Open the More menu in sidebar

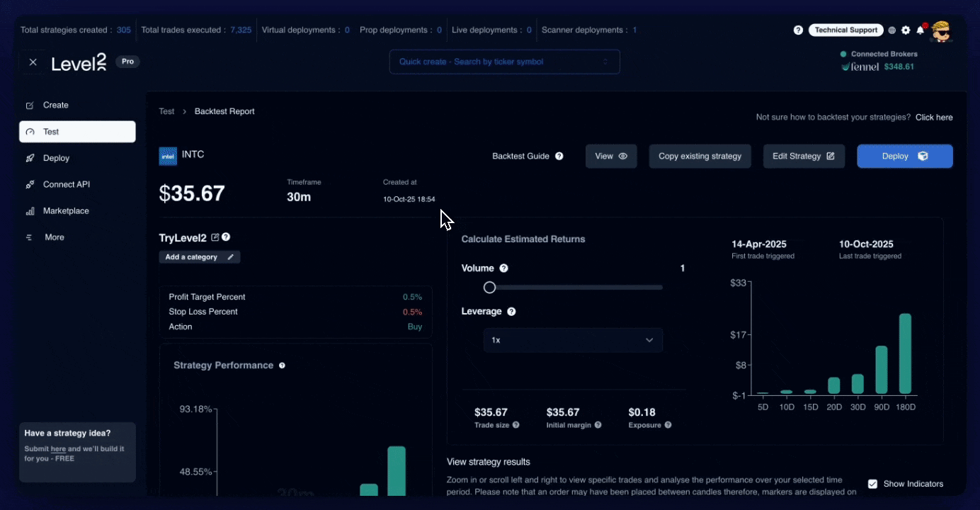pyautogui.click(x=54, y=237)
